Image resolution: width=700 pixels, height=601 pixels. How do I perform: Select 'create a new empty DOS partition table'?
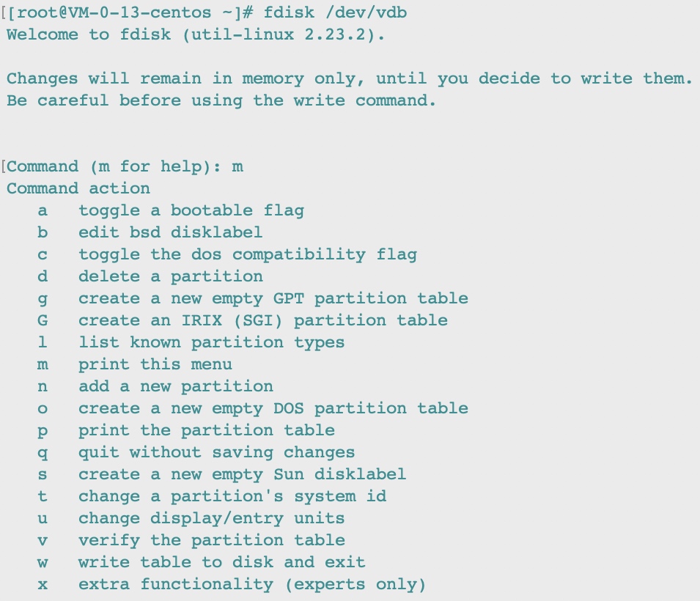[x=273, y=408]
